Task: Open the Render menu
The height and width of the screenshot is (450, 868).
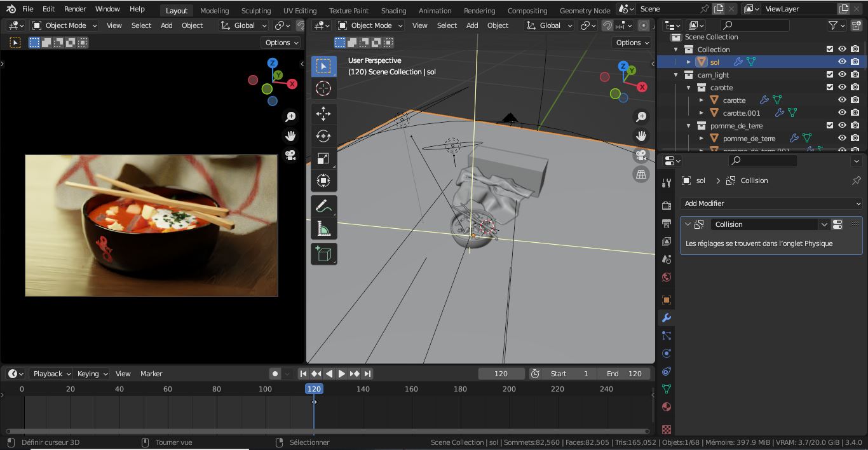Action: [x=75, y=9]
